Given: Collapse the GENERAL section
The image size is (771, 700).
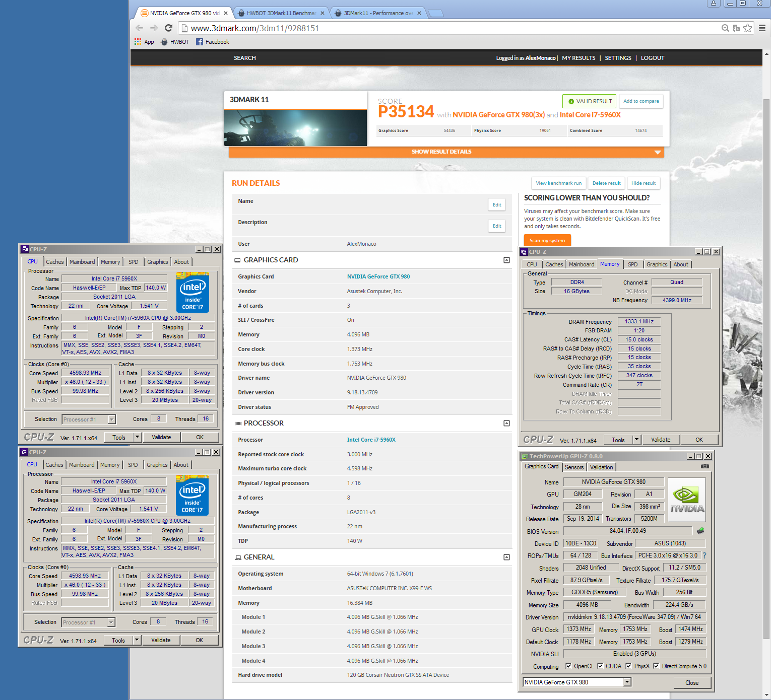Looking at the screenshot, I should [506, 557].
